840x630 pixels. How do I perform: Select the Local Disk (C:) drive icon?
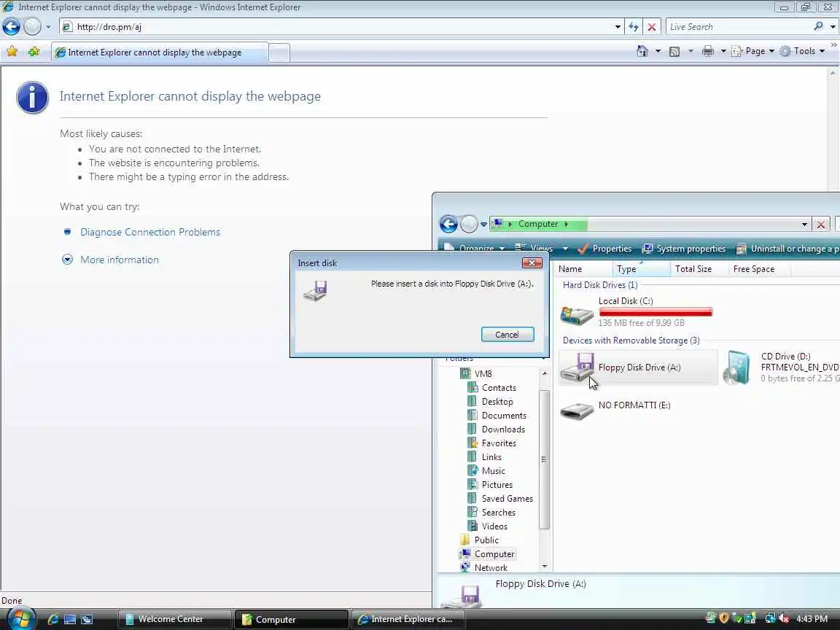(x=577, y=314)
